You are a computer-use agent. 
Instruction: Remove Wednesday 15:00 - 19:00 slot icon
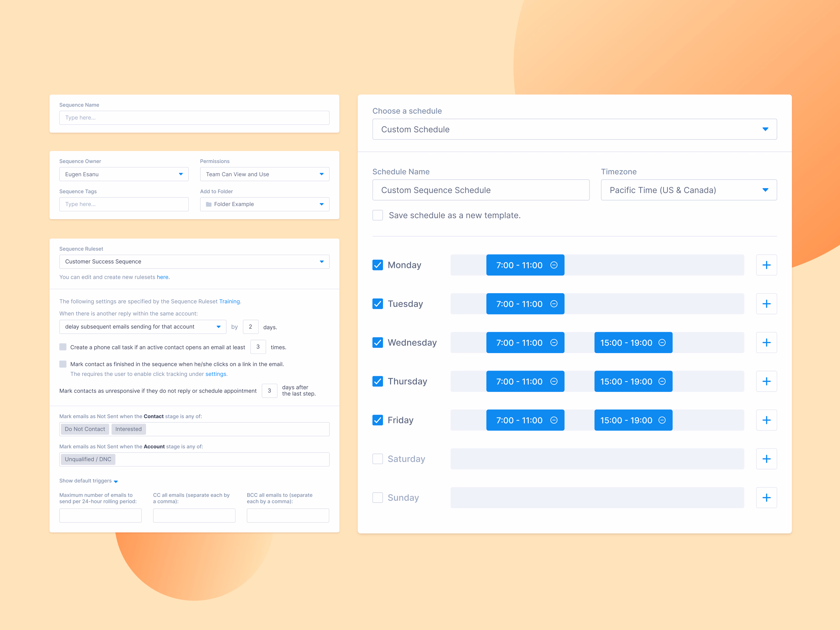coord(662,343)
